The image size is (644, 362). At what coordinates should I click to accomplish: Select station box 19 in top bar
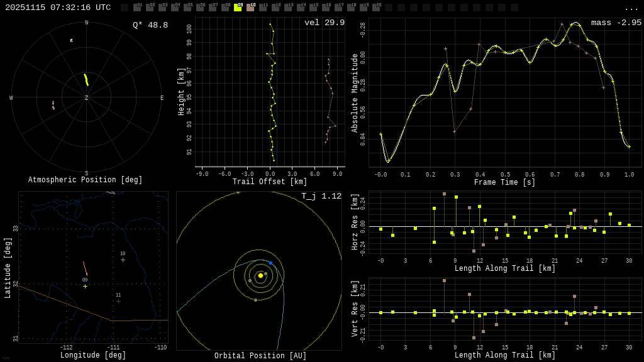(x=364, y=8)
